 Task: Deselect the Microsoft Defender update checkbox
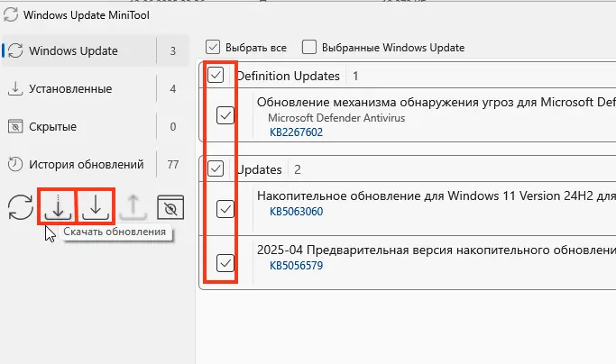pyautogui.click(x=225, y=115)
